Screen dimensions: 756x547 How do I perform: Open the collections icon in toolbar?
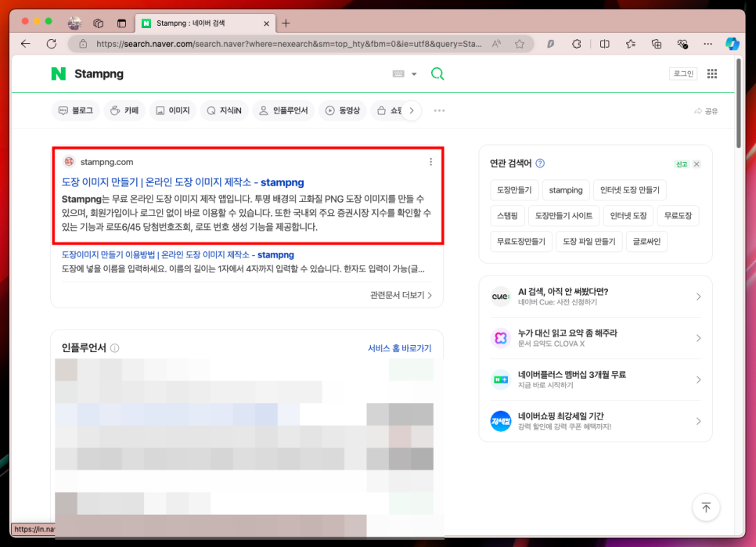coord(656,44)
